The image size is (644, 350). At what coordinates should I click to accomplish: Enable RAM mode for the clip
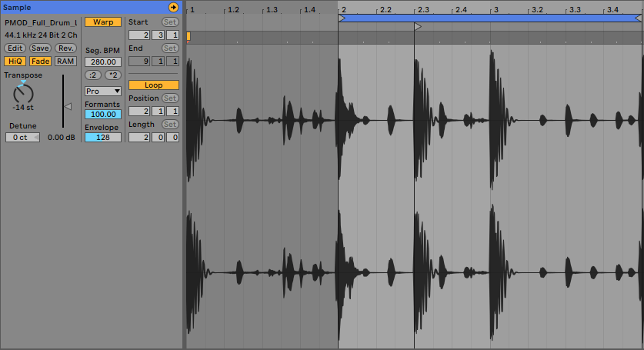[65, 62]
